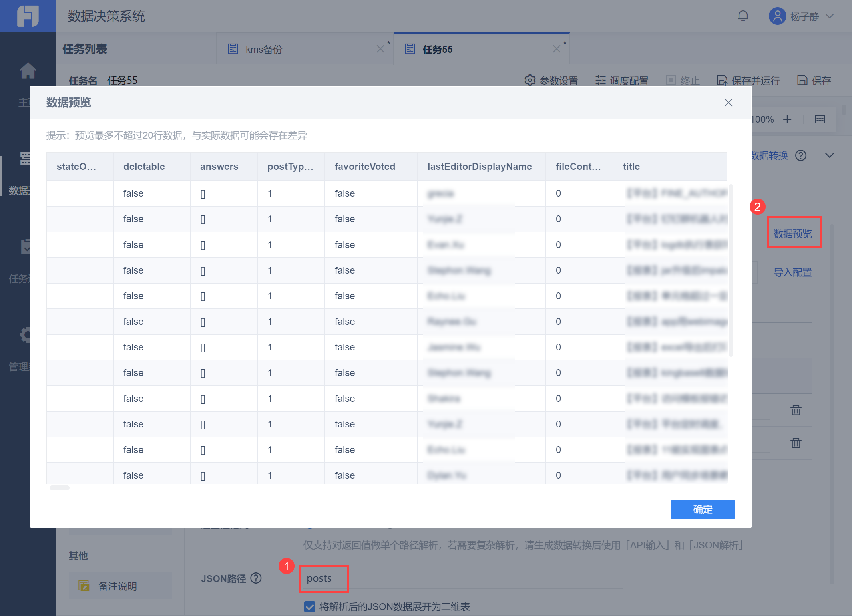Uncheck 将解析后的JSON数据展开为二维表 checkbox
The image size is (852, 616).
coord(309,606)
